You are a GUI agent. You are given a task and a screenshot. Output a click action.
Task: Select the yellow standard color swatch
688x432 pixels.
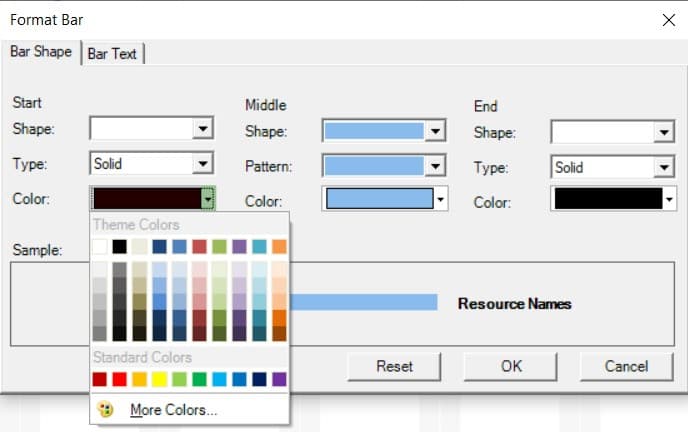159,379
